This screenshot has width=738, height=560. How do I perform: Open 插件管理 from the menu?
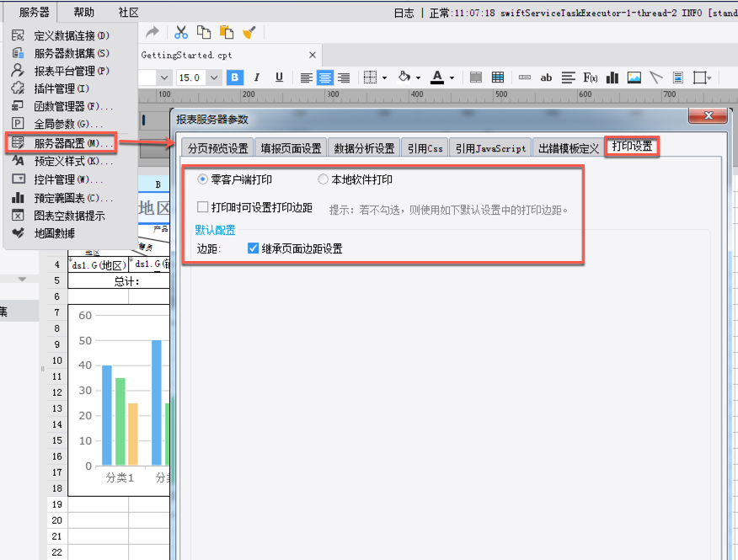71,88
